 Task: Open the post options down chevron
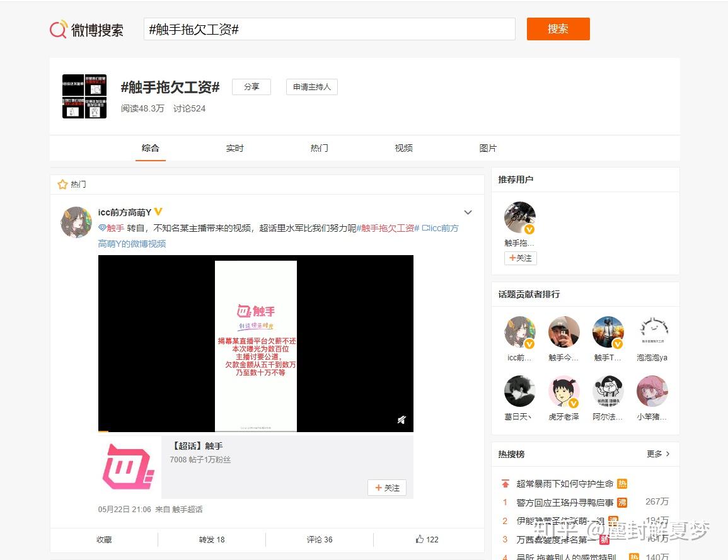[468, 212]
